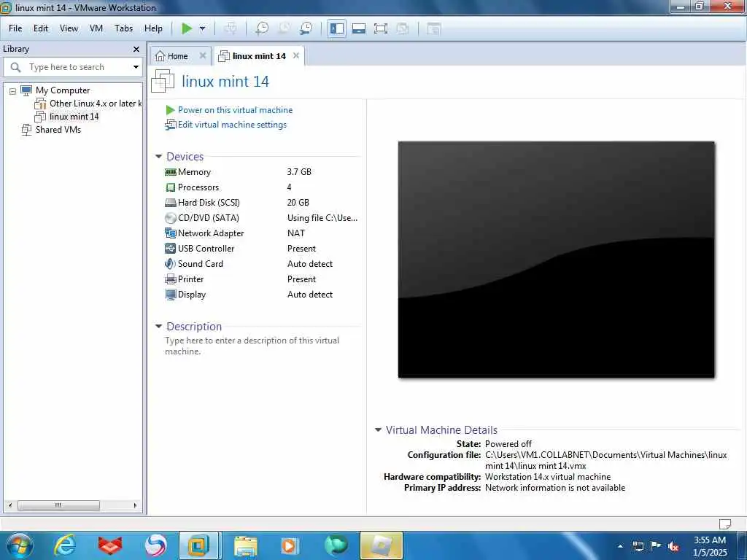Open the VM menu
The width and height of the screenshot is (747, 560).
click(x=96, y=28)
